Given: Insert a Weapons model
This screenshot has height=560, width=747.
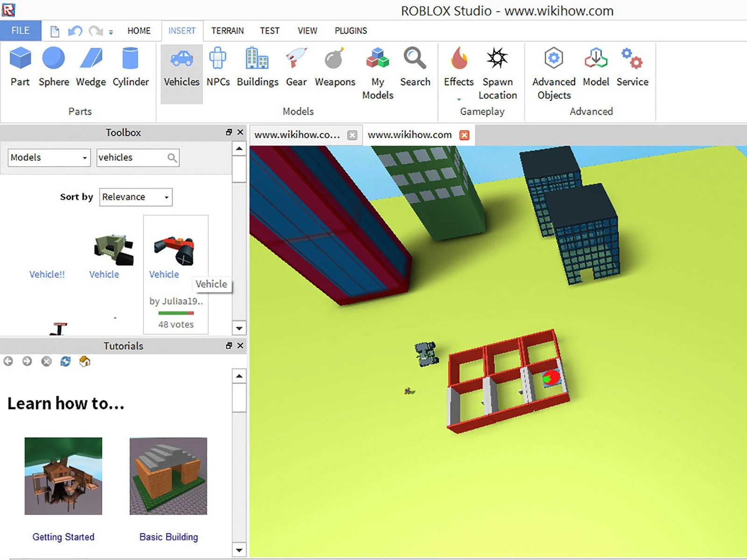Looking at the screenshot, I should coord(334,68).
